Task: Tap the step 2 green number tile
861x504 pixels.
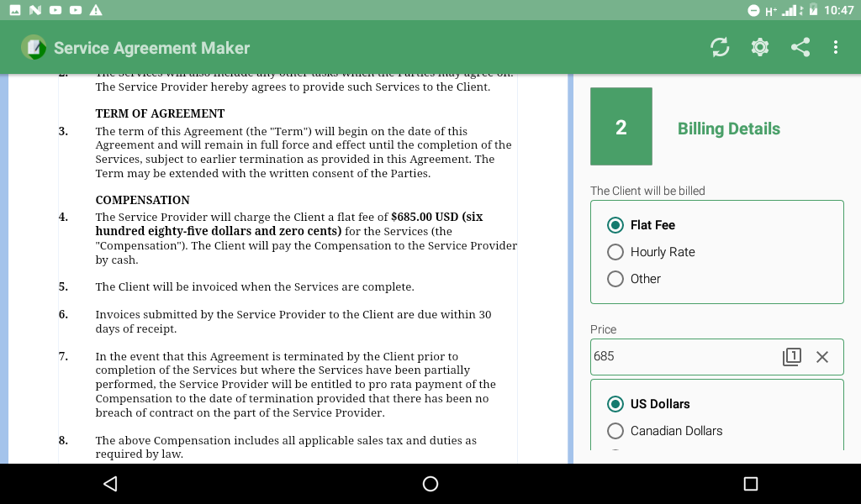Action: click(x=621, y=126)
